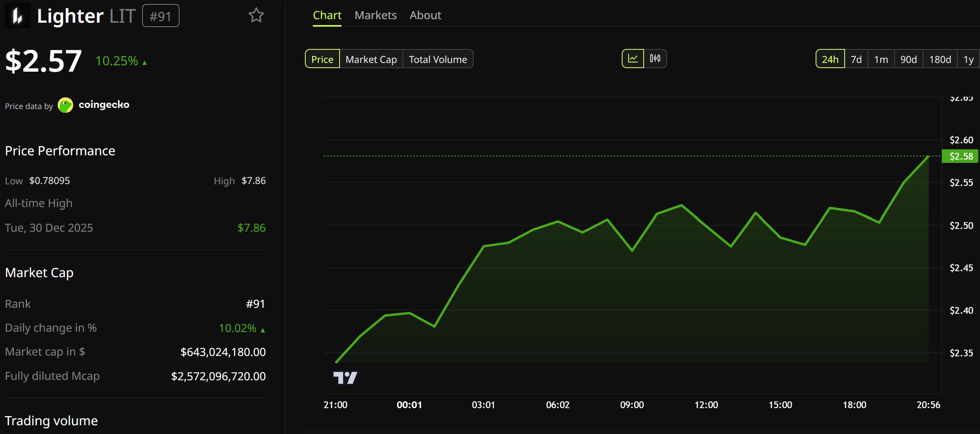
Task: Set chart range to 1m
Action: [881, 59]
